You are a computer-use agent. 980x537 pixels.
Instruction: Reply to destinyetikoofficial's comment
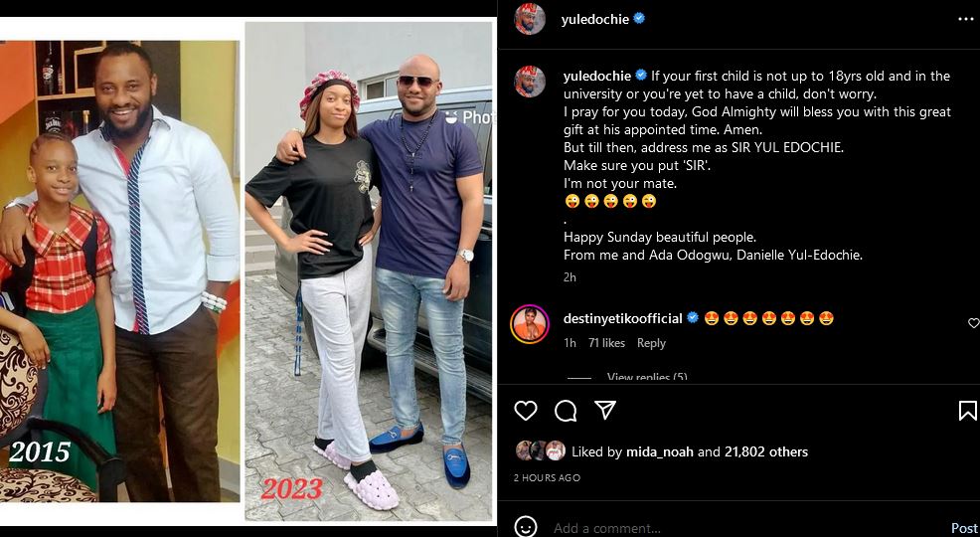pos(651,342)
